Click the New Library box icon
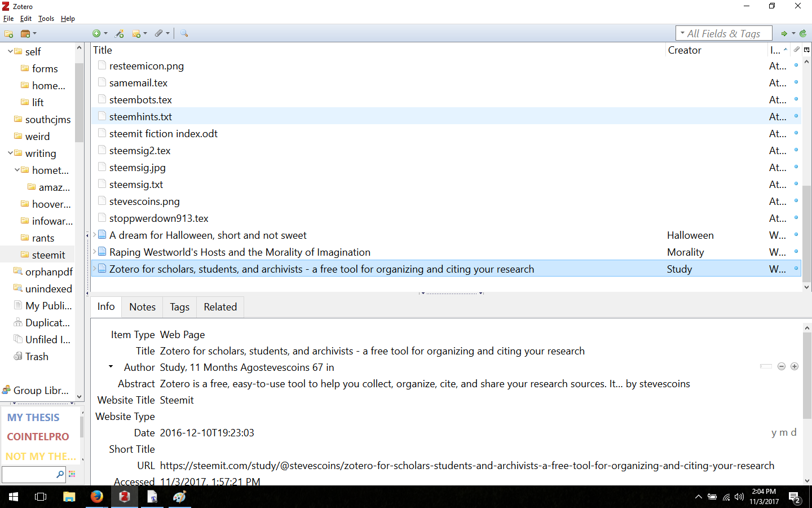Screen dimensions: 812x508 (25, 34)
